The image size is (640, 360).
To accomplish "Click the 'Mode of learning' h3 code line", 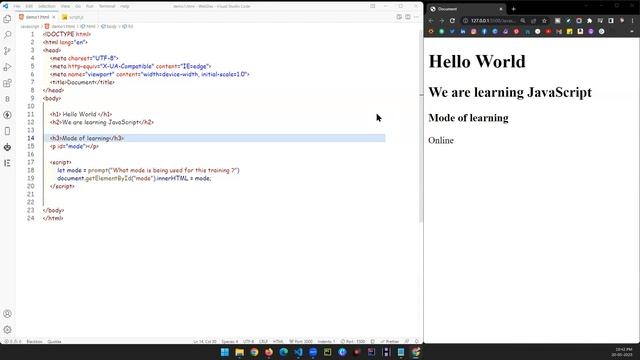I will click(214, 138).
